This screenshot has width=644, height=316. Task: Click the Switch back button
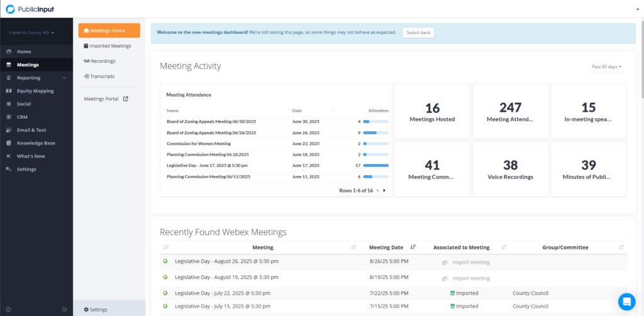coord(418,33)
